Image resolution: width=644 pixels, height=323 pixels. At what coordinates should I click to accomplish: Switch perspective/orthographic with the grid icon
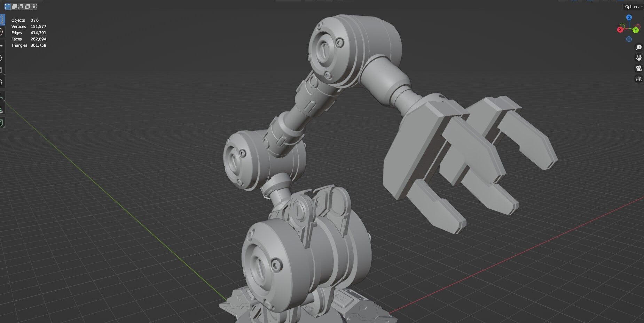pyautogui.click(x=638, y=79)
